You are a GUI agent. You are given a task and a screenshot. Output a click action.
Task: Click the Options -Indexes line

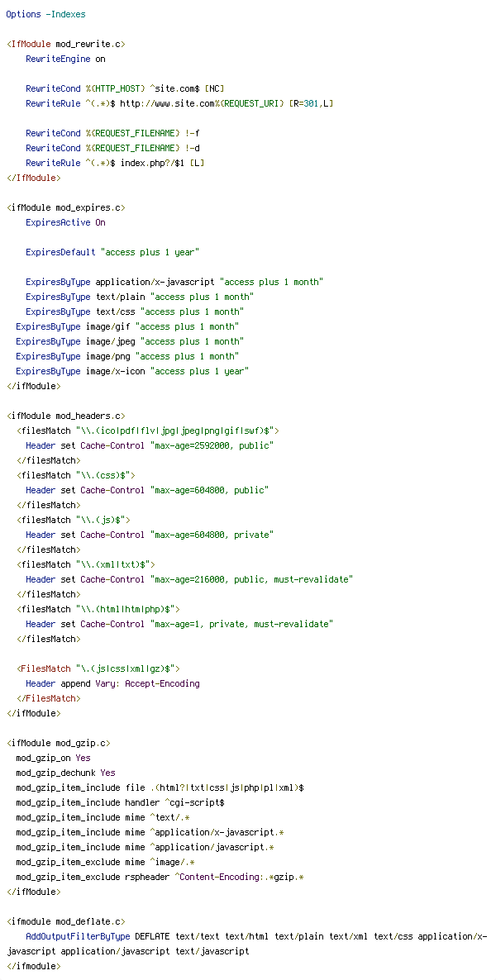pos(45,14)
